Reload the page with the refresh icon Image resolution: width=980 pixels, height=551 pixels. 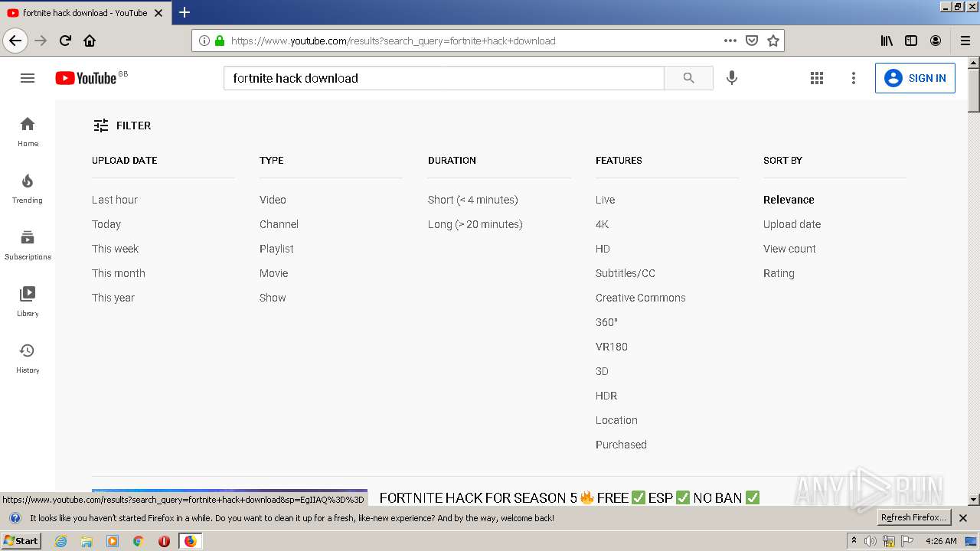[66, 41]
